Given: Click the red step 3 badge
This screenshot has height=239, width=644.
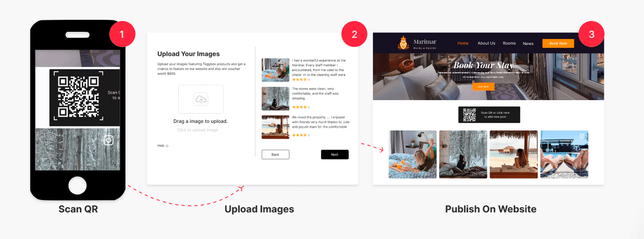Looking at the screenshot, I should (x=591, y=34).
